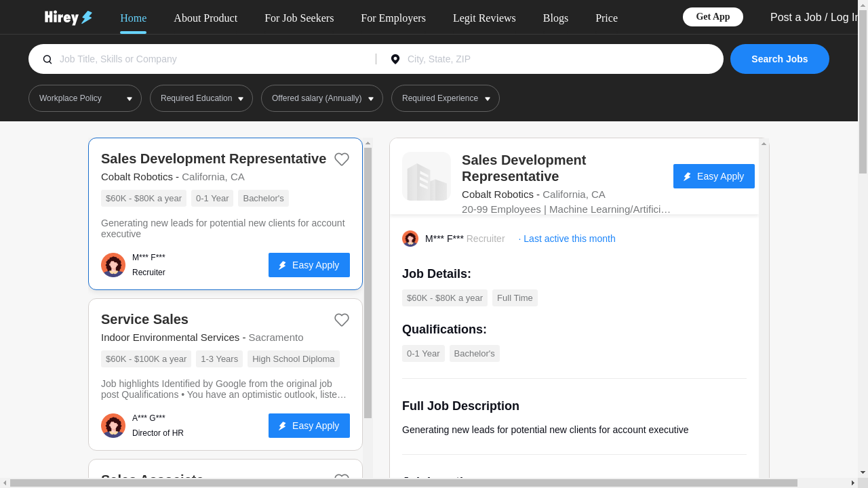Click Last active this month text
Image resolution: width=868 pixels, height=488 pixels.
click(570, 239)
